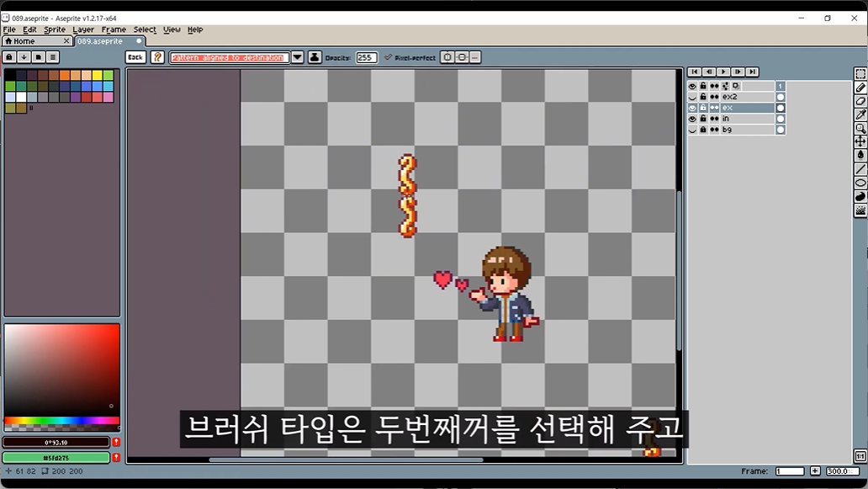This screenshot has height=489, width=868.
Task: Open the pattern aligned to destination combo box
Action: tap(229, 57)
